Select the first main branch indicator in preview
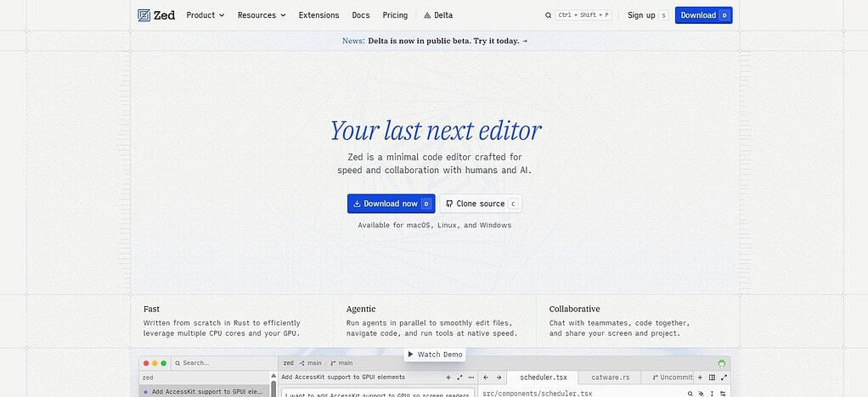 coord(311,363)
